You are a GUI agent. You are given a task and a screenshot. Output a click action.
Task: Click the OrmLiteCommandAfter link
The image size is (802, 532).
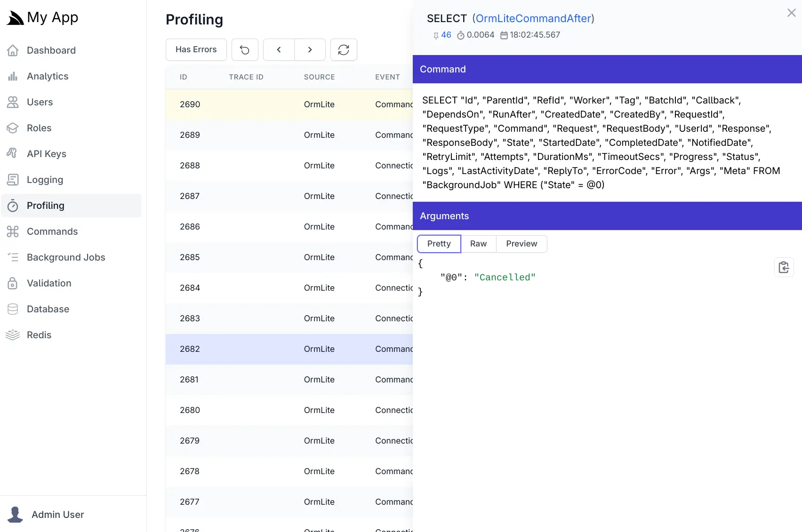click(533, 18)
